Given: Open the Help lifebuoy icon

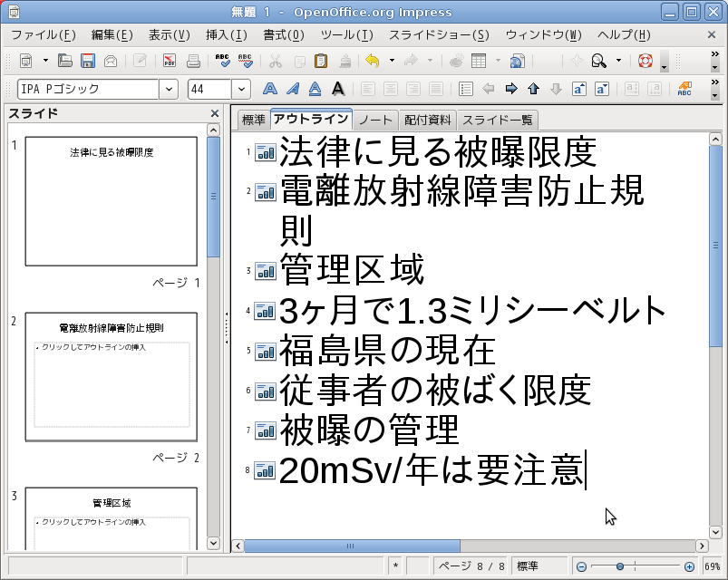Looking at the screenshot, I should pyautogui.click(x=645, y=62).
